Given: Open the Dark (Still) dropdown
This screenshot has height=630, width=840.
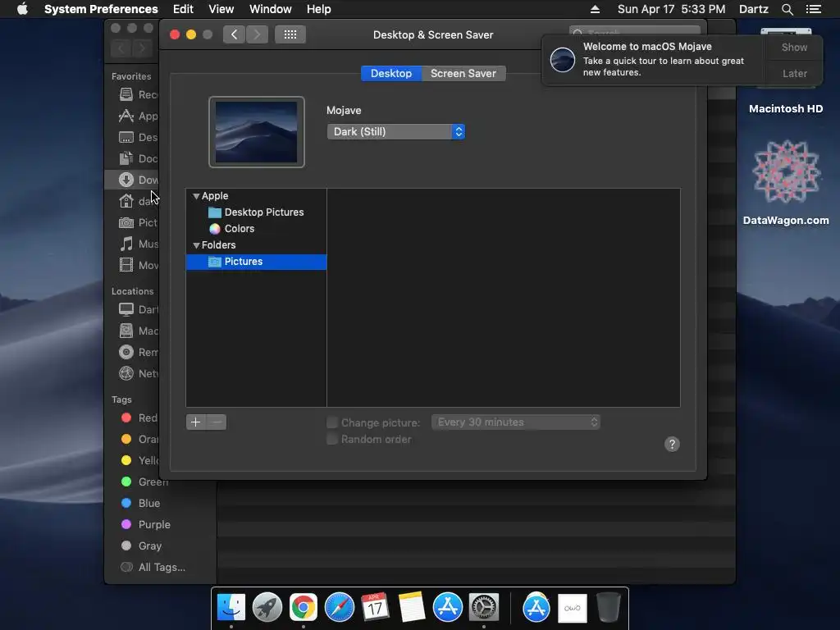Looking at the screenshot, I should tap(396, 132).
